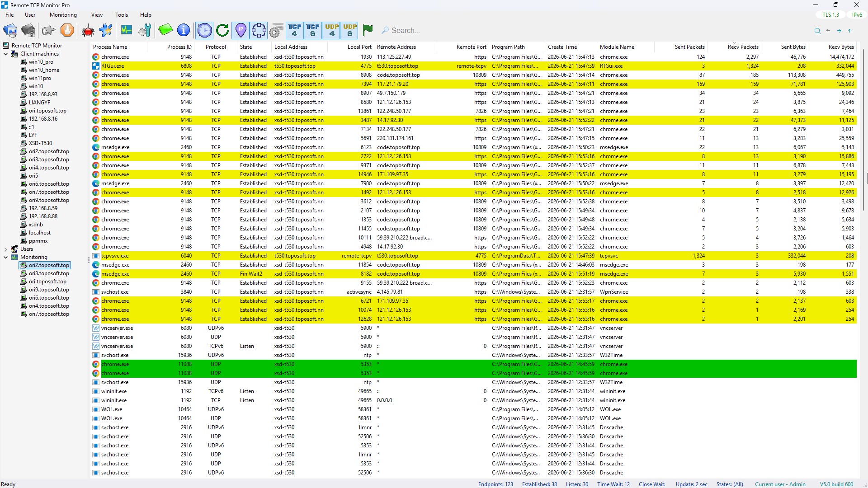
Task: Click the Users group icon in the tree
Action: pos(14,249)
